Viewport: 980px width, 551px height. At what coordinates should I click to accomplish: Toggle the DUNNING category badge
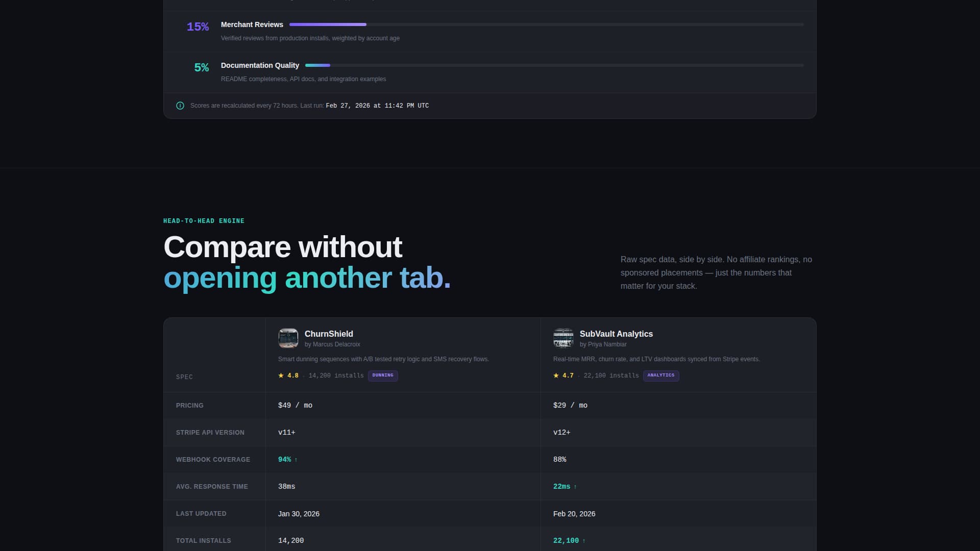383,375
